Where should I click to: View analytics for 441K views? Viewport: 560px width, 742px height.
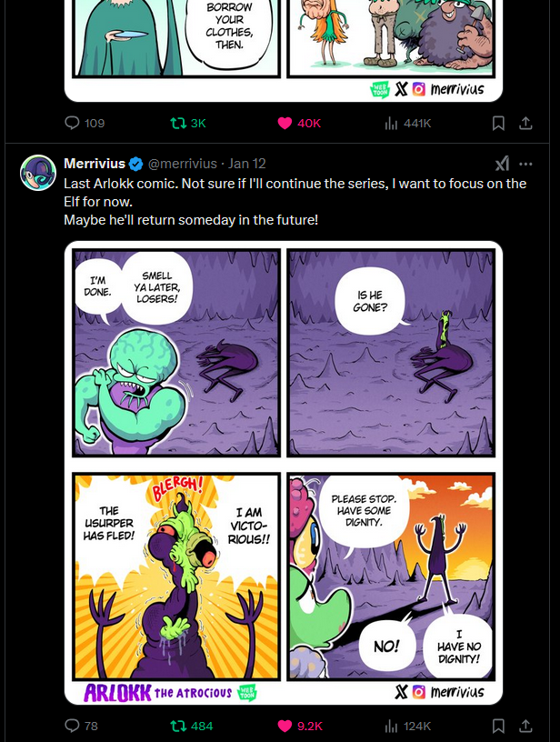pyautogui.click(x=407, y=123)
